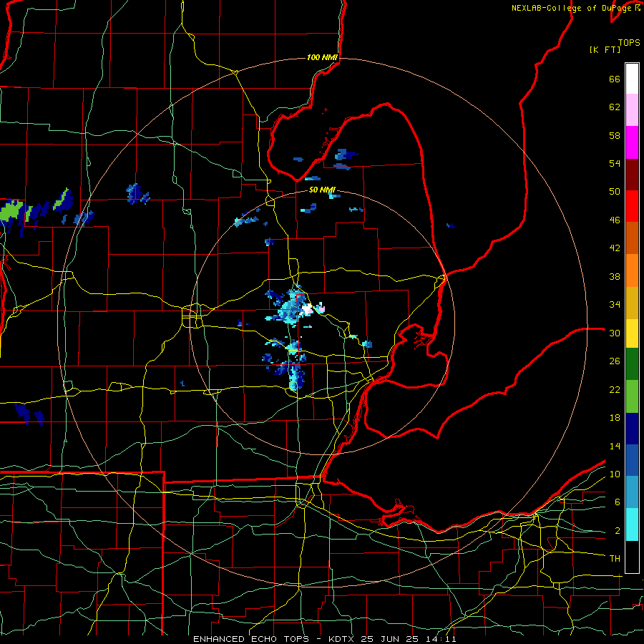Screen dimensions: 644x644
Task: Click the green echo cluster at west edge
Action: pyautogui.click(x=12, y=212)
